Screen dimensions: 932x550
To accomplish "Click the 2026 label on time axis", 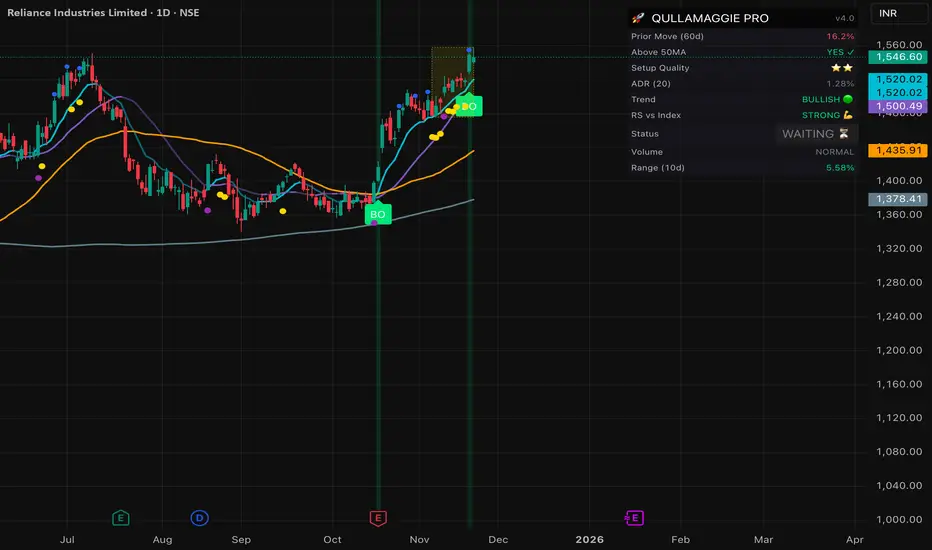I will click(x=589, y=540).
